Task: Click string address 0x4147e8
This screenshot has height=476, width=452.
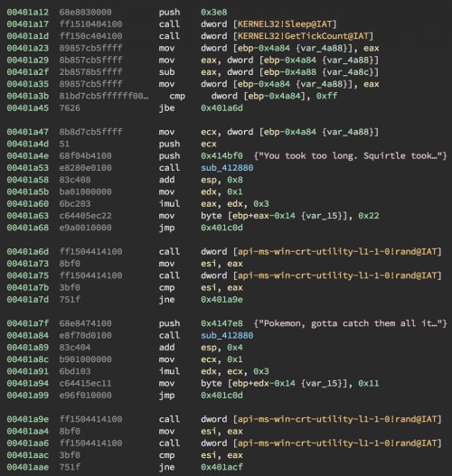Action: [x=221, y=323]
